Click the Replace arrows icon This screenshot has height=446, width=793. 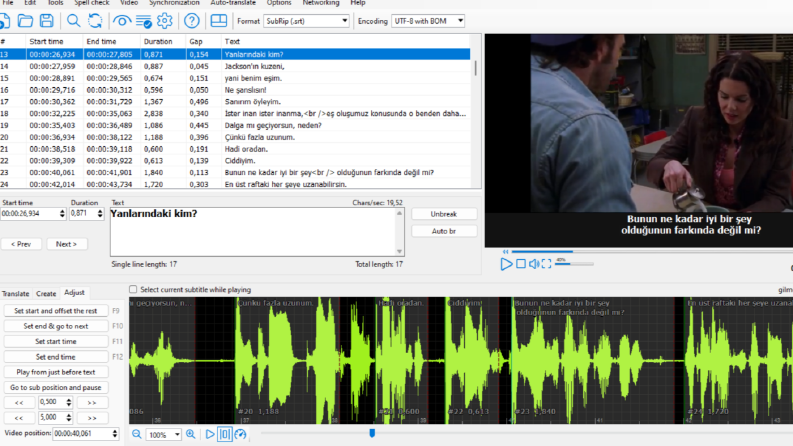pos(95,21)
